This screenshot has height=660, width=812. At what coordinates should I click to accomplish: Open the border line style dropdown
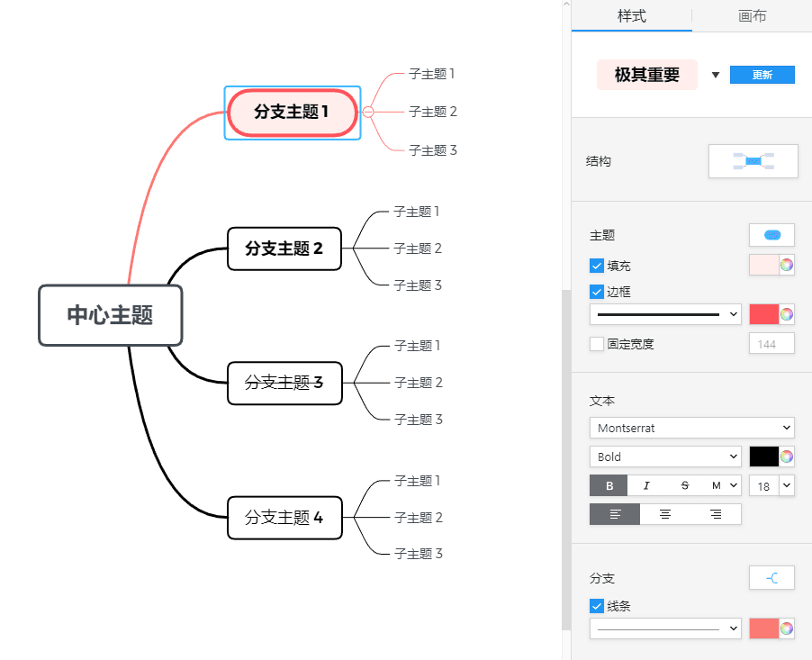[x=664, y=313]
